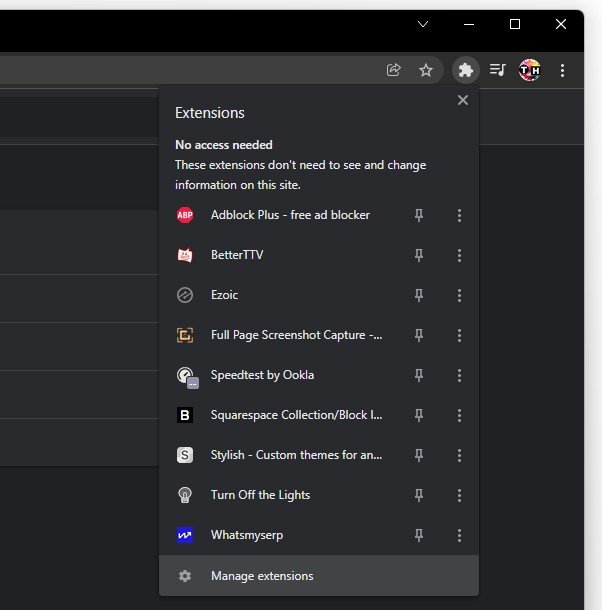This screenshot has width=602, height=610.
Task: Click the Whatsmyserp extension icon
Action: (185, 535)
